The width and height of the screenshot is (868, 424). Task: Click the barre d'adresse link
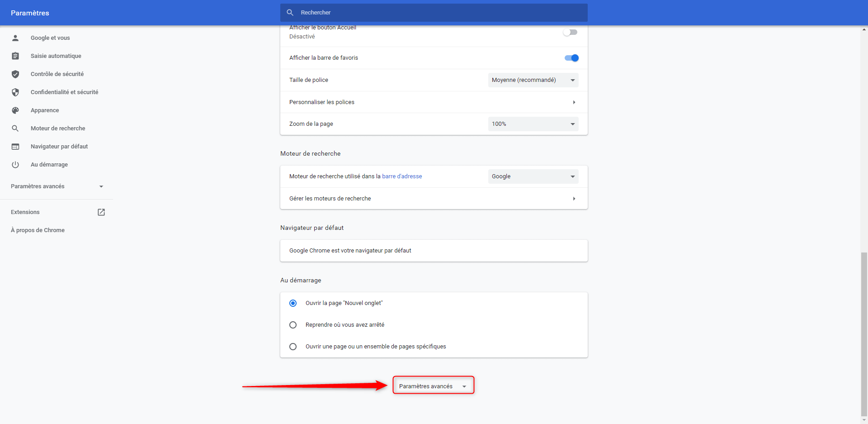coord(402,176)
